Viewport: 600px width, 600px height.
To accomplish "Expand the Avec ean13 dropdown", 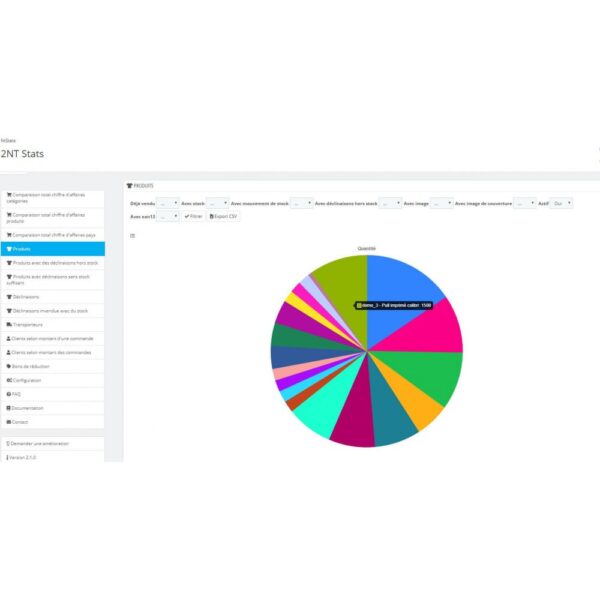I will pyautogui.click(x=168, y=216).
